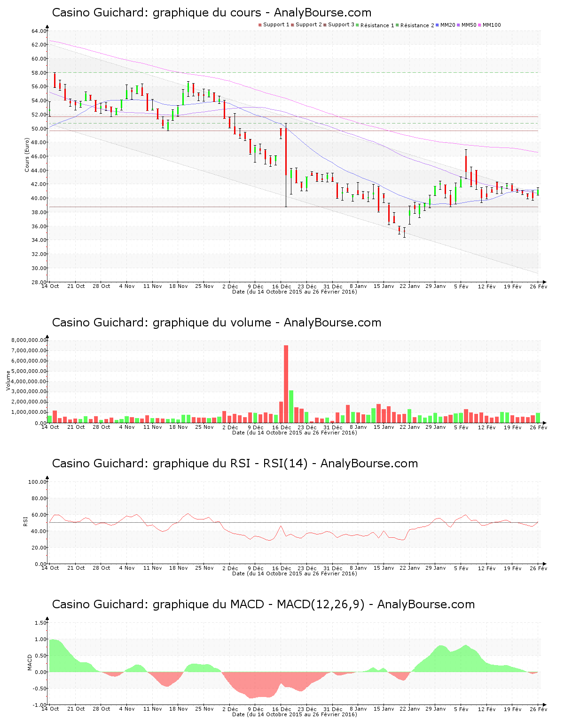Click the '16 Déc' date label on price chart

282,286
